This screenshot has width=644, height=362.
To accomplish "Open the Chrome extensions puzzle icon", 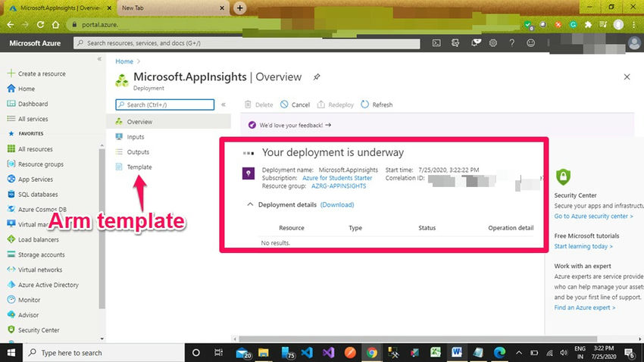I will 588,25.
